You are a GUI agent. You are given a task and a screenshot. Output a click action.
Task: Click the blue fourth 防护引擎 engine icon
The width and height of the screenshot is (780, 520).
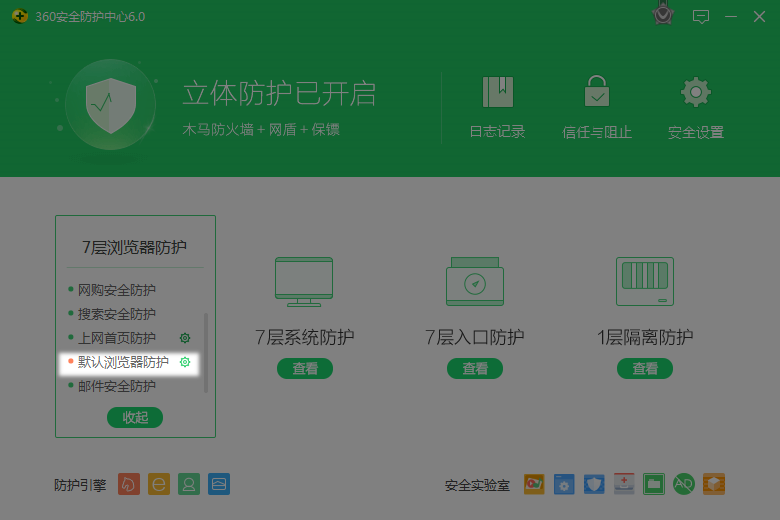[219, 484]
